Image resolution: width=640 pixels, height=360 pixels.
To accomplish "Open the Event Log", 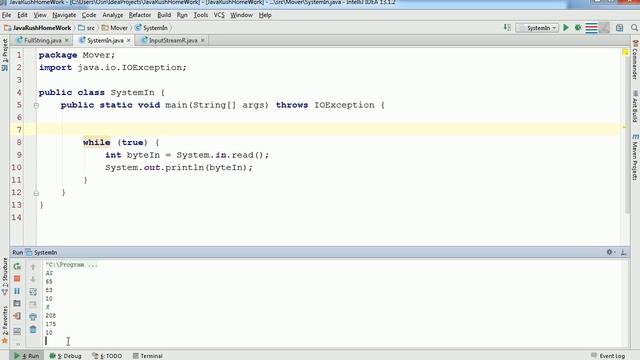I will (x=608, y=356).
